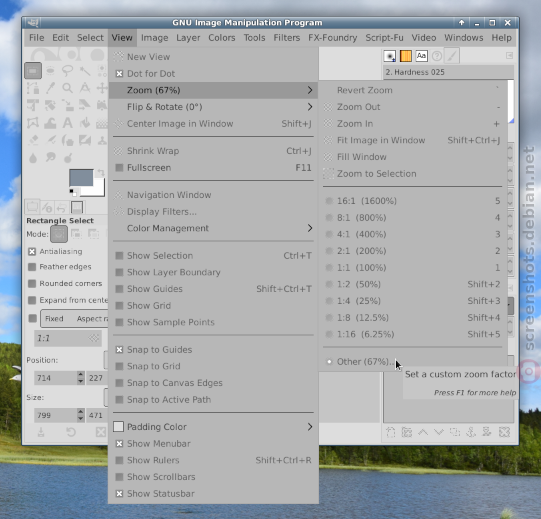This screenshot has width=541, height=519.
Task: Open the orange Patterns tab swatch
Action: (x=405, y=56)
